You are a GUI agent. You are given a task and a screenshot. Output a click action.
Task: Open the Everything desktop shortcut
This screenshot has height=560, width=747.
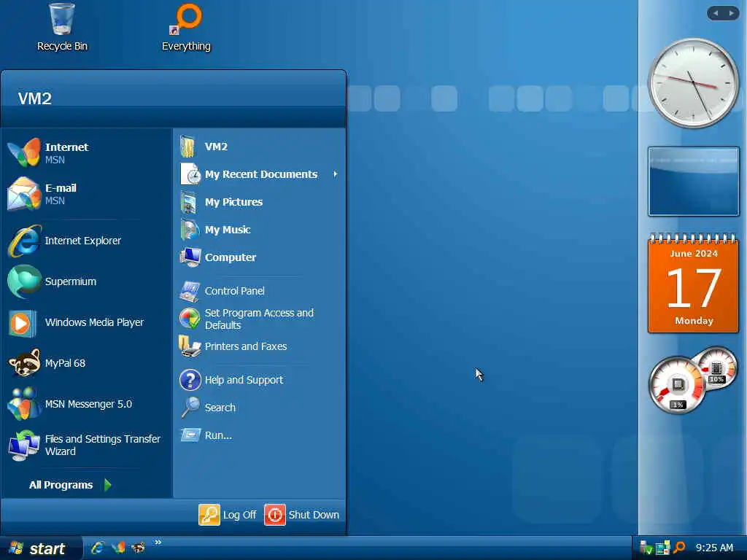pos(186,27)
